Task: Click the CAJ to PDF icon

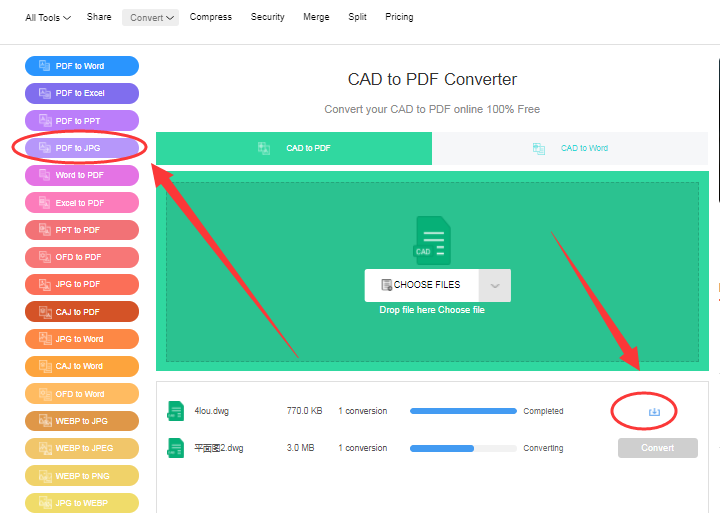Action: pos(45,312)
